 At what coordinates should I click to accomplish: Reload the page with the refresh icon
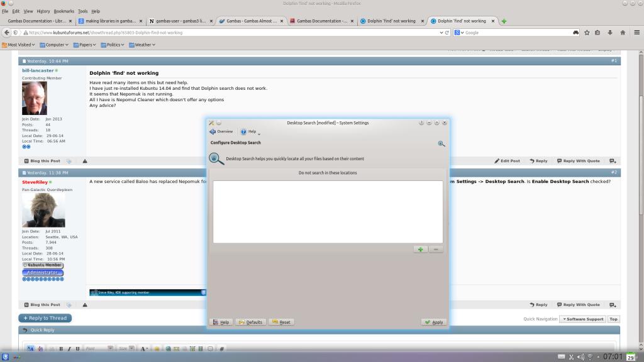click(x=447, y=33)
